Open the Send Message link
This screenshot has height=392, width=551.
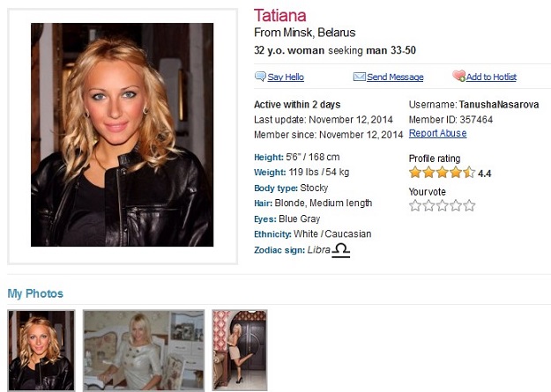click(x=395, y=78)
